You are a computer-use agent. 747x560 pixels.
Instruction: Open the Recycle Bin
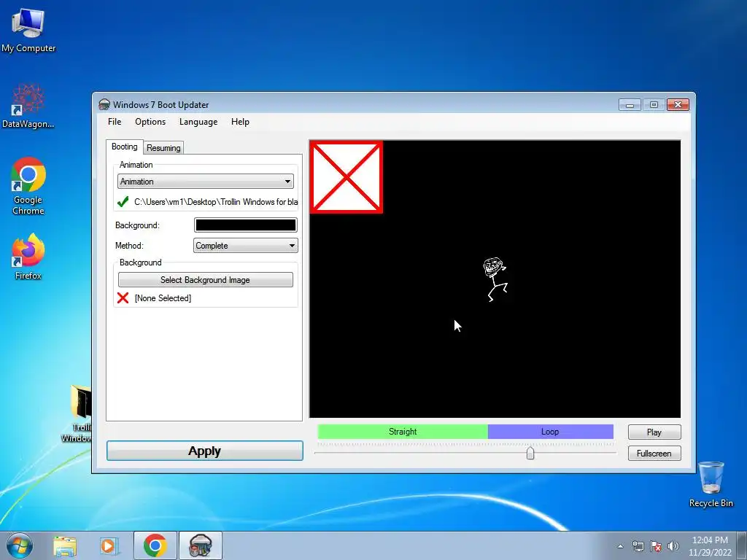[x=711, y=484]
